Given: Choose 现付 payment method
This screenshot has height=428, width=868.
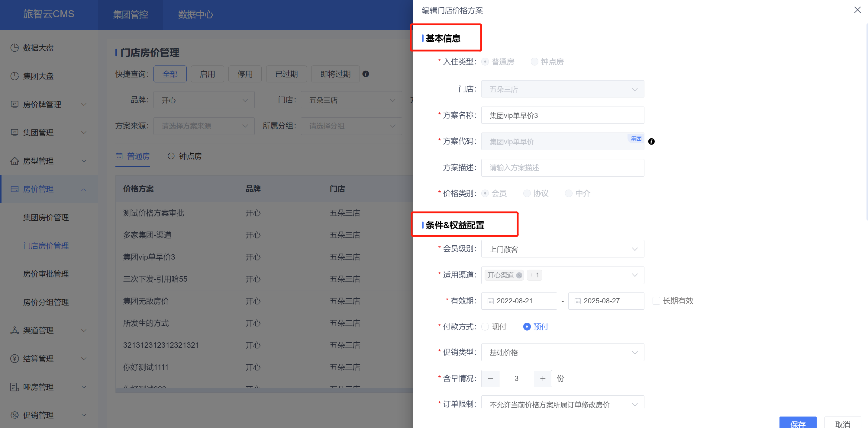Looking at the screenshot, I should 485,327.
